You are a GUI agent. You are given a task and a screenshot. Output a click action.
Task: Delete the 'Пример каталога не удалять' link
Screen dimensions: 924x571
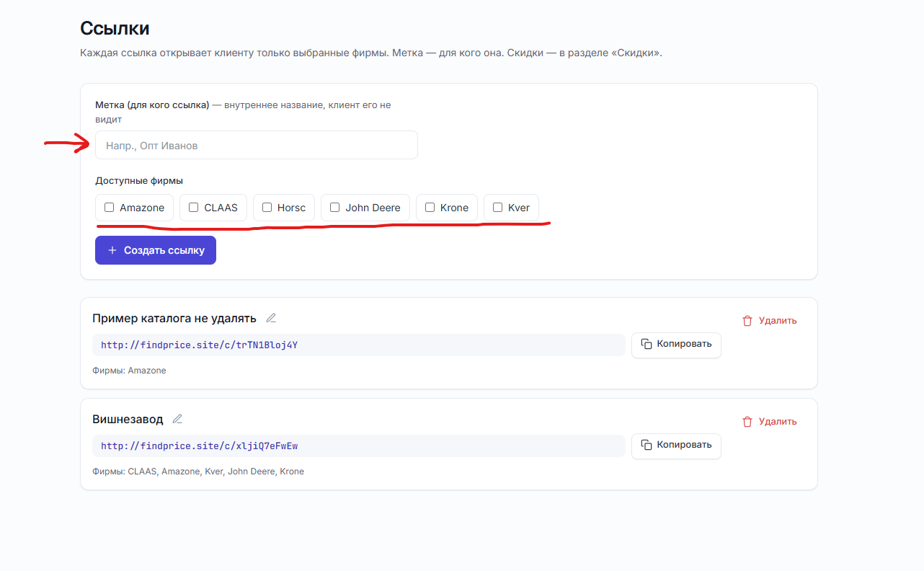pyautogui.click(x=770, y=321)
